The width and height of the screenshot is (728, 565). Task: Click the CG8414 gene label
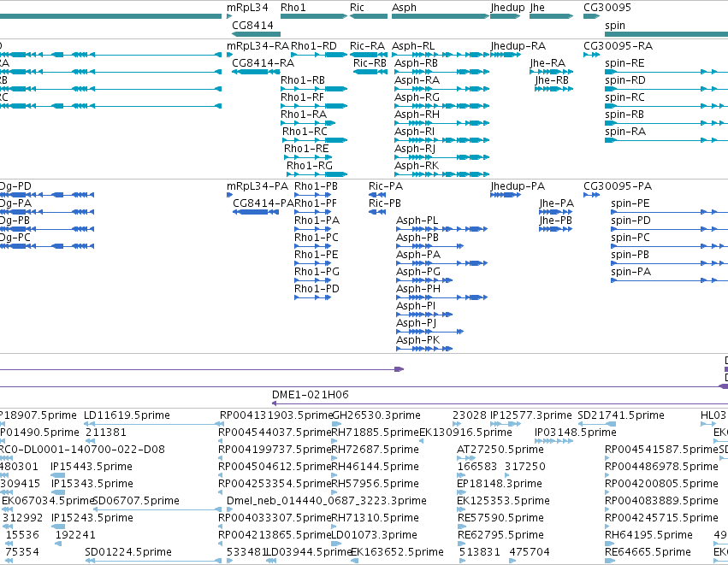252,26
